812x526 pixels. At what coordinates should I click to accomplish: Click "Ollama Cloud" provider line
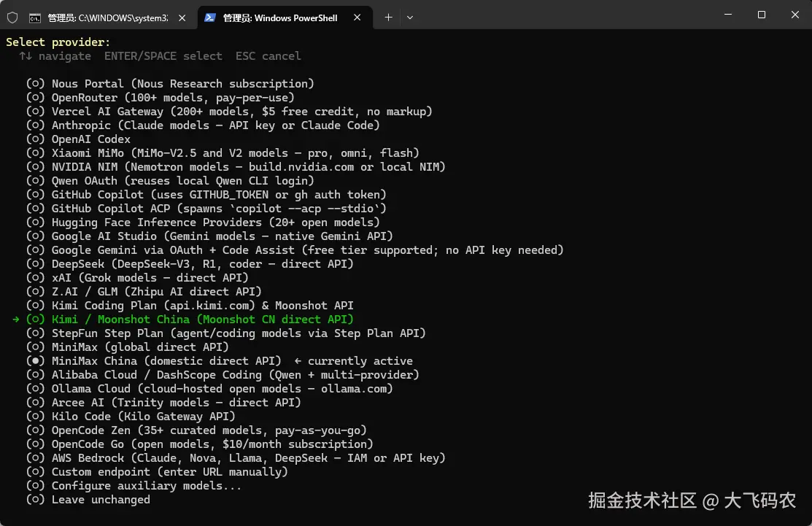[x=209, y=389]
